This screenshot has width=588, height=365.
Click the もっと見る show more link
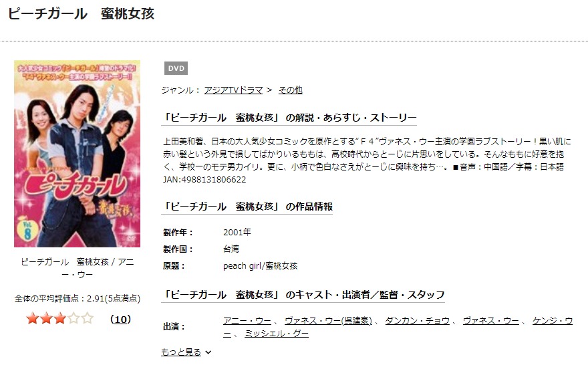tap(181, 352)
